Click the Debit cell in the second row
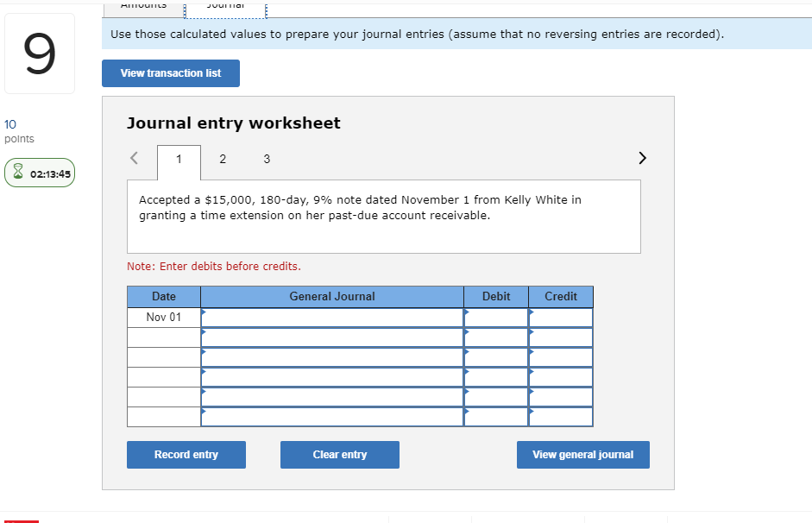 pyautogui.click(x=496, y=337)
